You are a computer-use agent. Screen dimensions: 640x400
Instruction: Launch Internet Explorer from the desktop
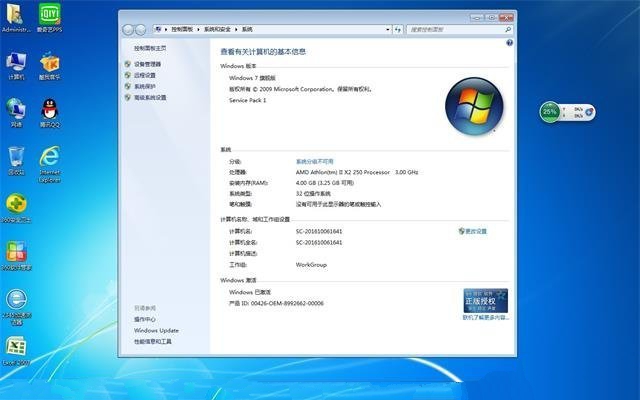49,157
